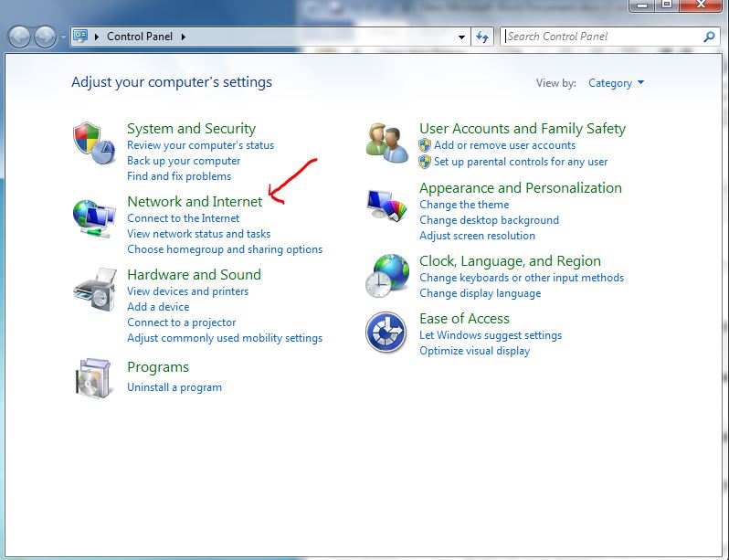Expand the arrow after Control Panel breadcrumb
The height and width of the screenshot is (560, 729).
point(183,37)
